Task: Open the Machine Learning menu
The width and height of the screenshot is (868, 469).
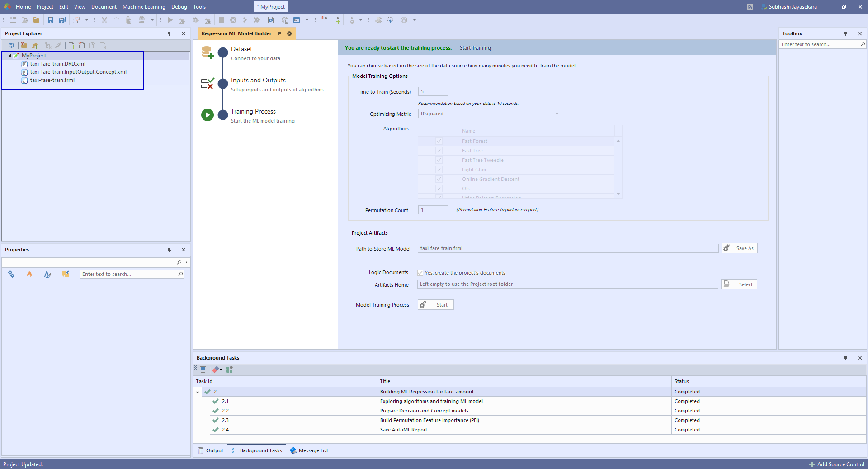Action: coord(144,7)
